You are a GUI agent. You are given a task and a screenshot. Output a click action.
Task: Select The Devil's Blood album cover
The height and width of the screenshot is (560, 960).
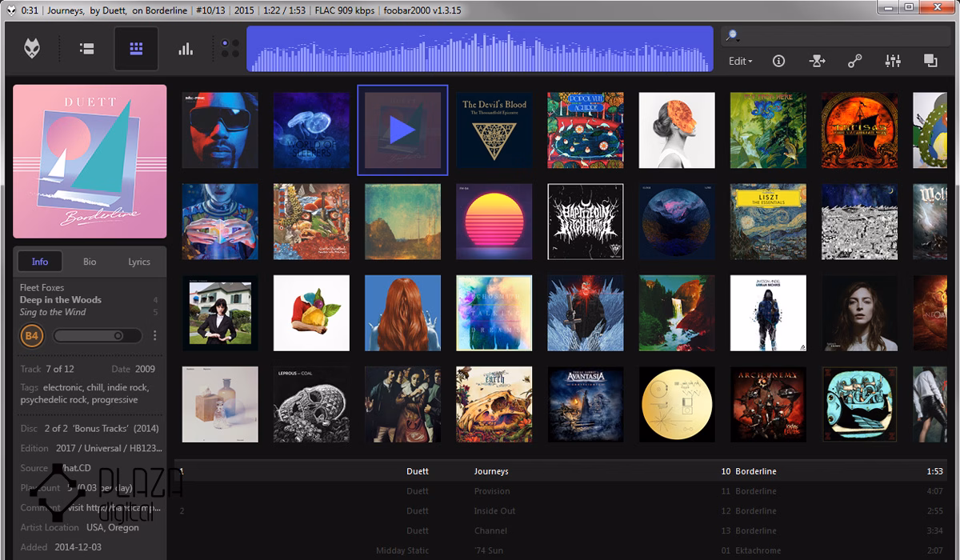click(494, 130)
